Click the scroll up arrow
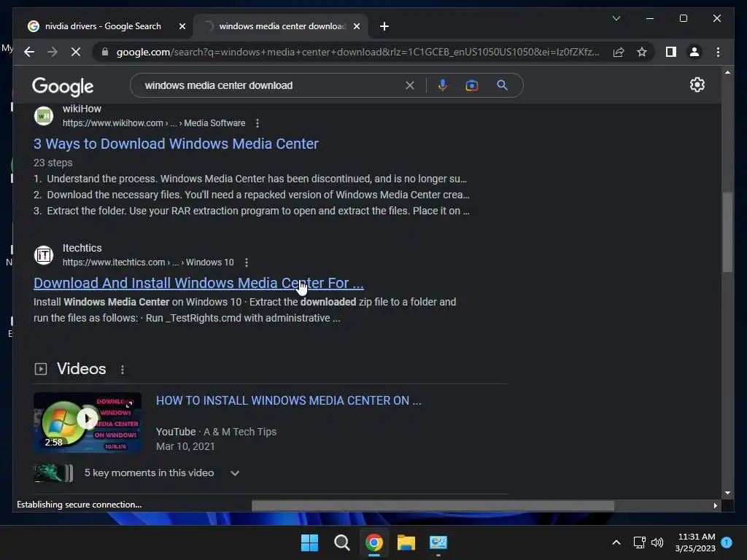Image resolution: width=747 pixels, height=560 pixels. click(x=727, y=72)
